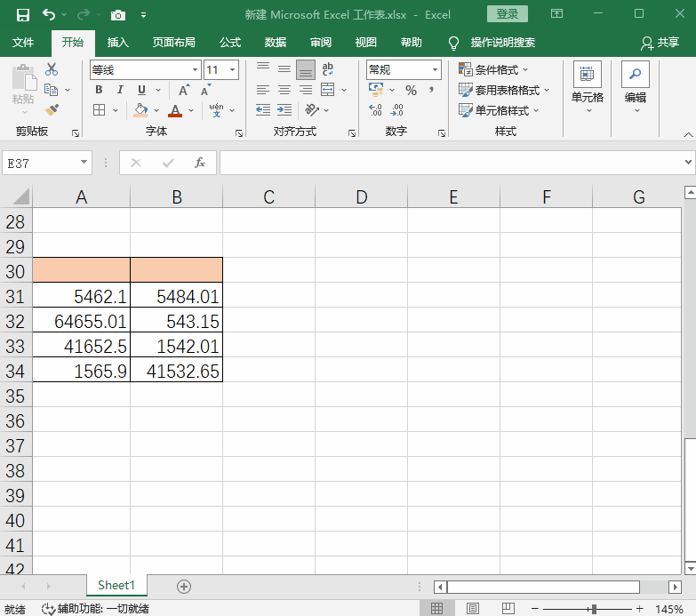Toggle align text right
This screenshot has width=696, height=616.
pyautogui.click(x=306, y=90)
